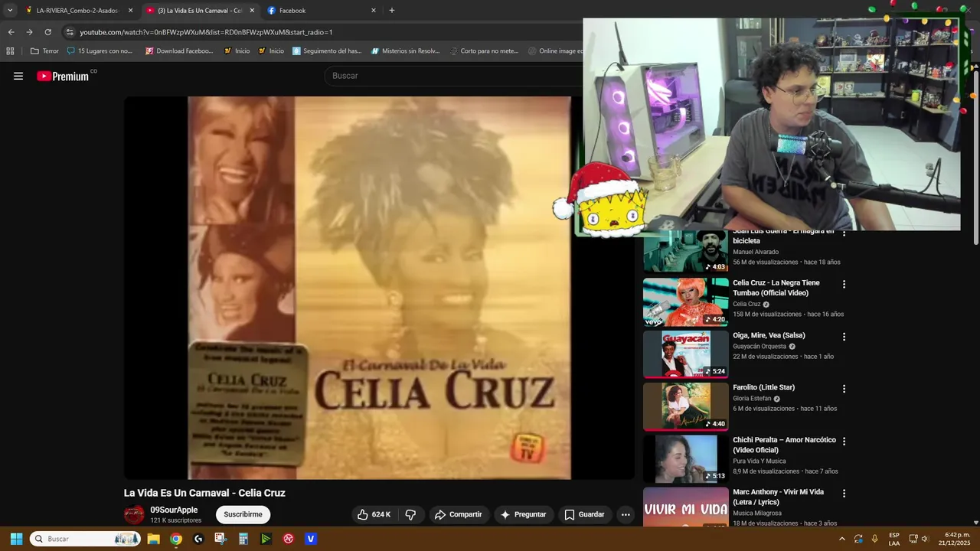Open the Terror bookmarks folder

pyautogui.click(x=44, y=51)
